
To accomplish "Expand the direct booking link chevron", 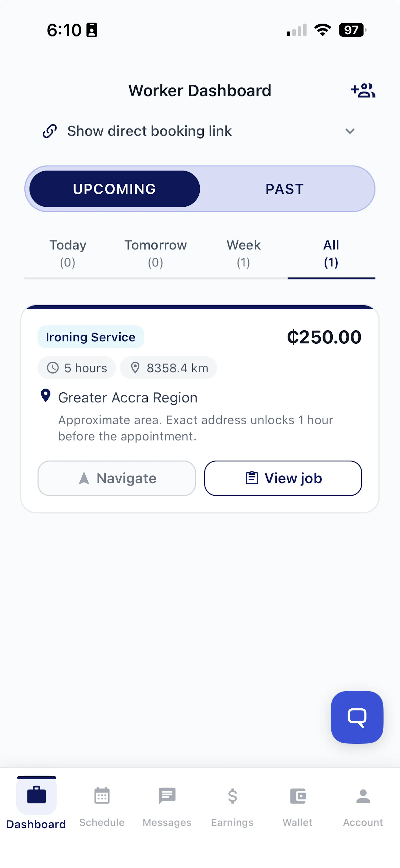I will click(x=350, y=131).
